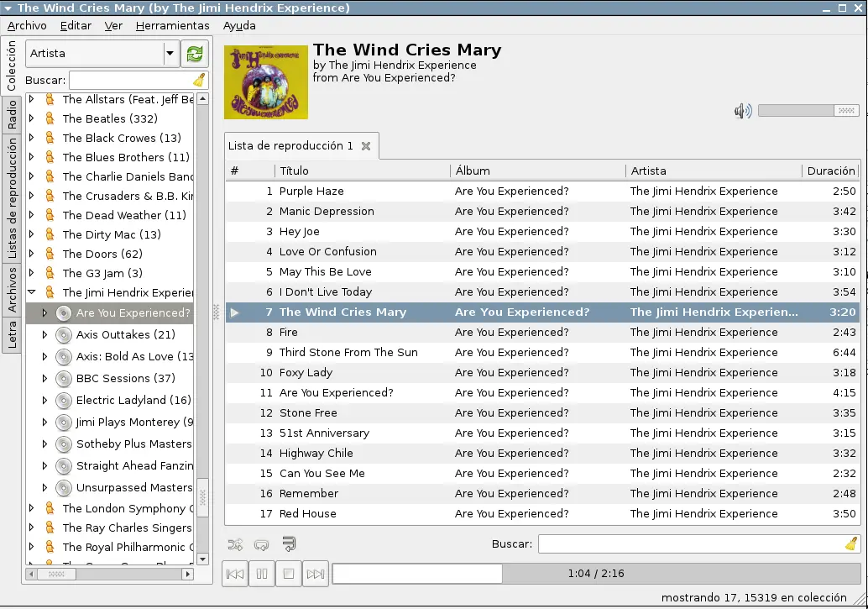Click The Black Crowes artist icon
Image resolution: width=868 pixels, height=609 pixels.
50,138
